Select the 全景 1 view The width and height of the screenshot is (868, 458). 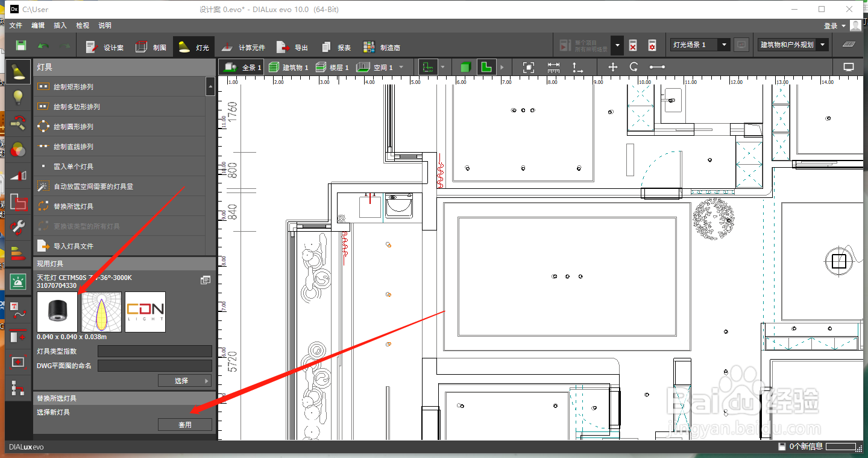[x=242, y=68]
